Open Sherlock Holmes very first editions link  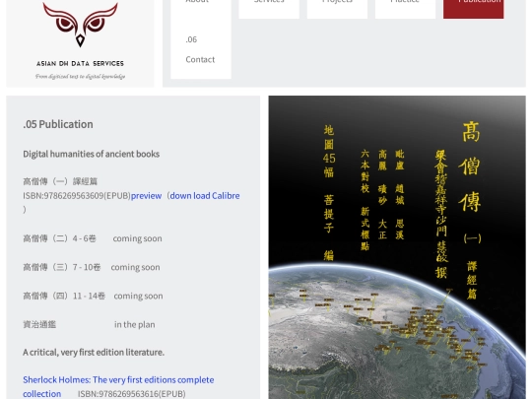tap(118, 386)
